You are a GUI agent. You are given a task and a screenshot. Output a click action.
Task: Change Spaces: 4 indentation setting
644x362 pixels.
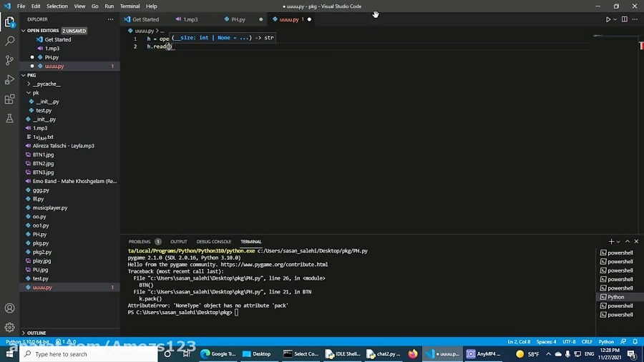pyautogui.click(x=546, y=341)
